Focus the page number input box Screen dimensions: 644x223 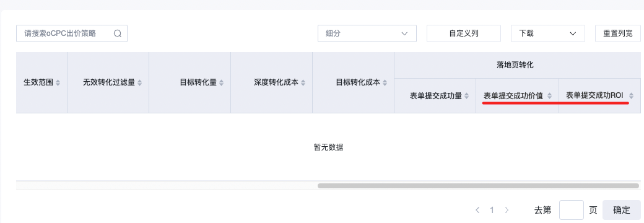pos(572,210)
